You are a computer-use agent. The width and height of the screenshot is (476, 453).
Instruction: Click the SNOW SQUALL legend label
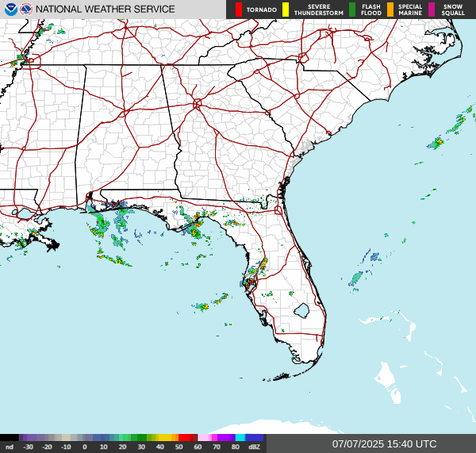tap(453, 10)
